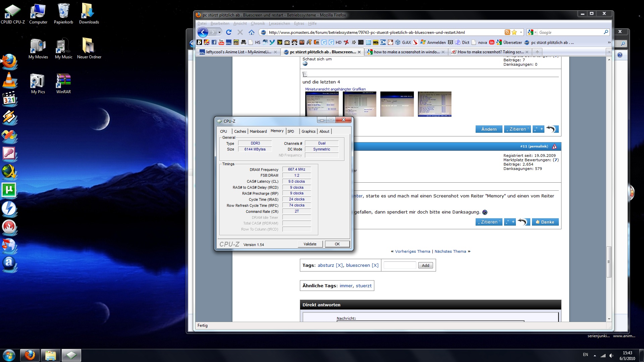The image size is (644, 362).
Task: Open the YouTube bookmark icon
Action: click(x=221, y=42)
